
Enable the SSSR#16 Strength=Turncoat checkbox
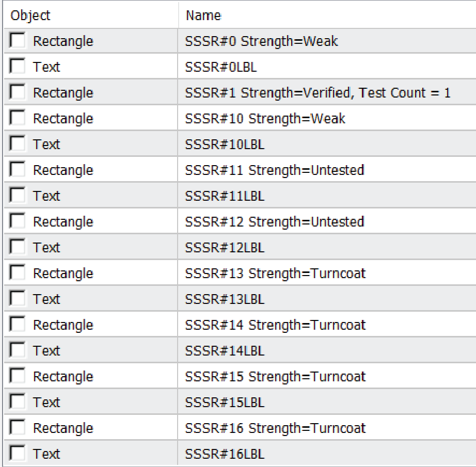point(18,427)
